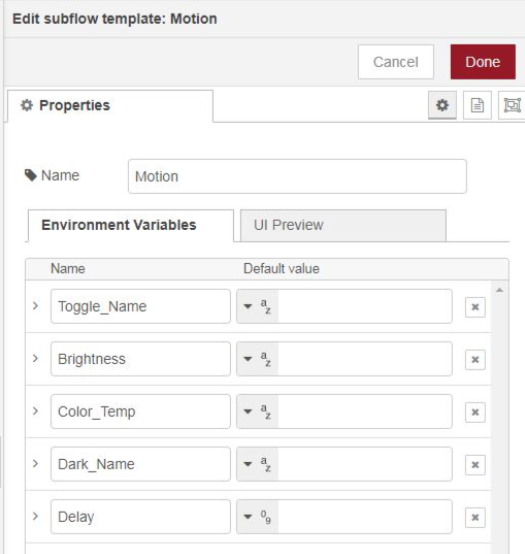The height and width of the screenshot is (554, 525).
Task: Switch to the UI Preview tab
Action: [x=343, y=225]
